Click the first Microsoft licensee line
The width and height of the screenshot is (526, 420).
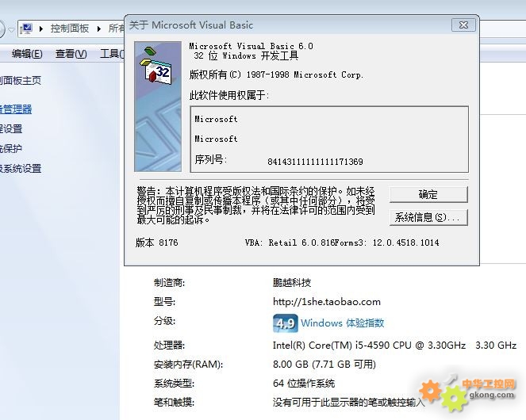point(216,119)
